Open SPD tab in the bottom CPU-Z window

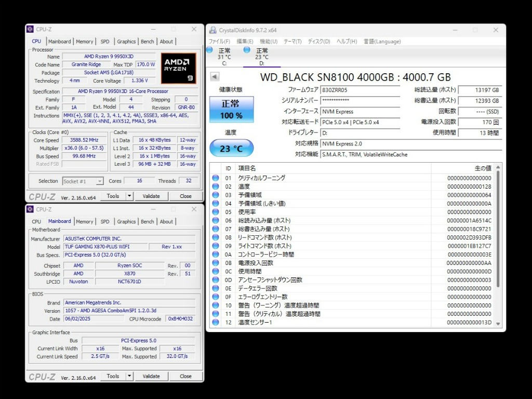[105, 221]
